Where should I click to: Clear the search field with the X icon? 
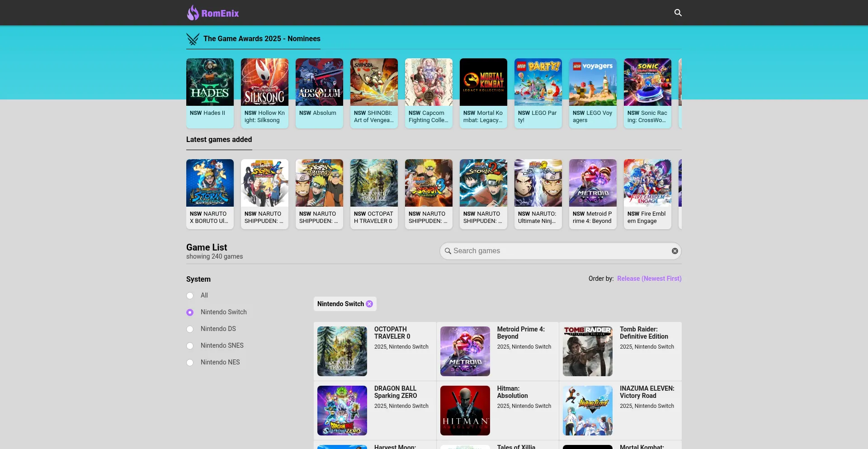pos(675,251)
